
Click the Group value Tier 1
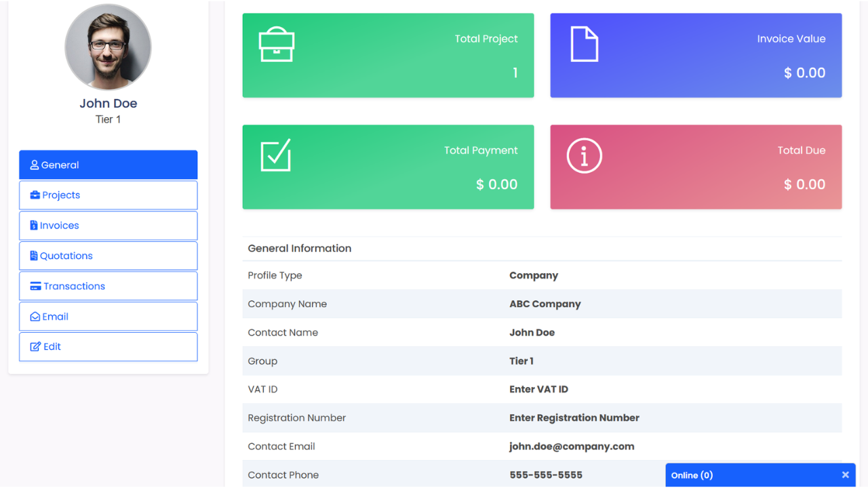521,361
